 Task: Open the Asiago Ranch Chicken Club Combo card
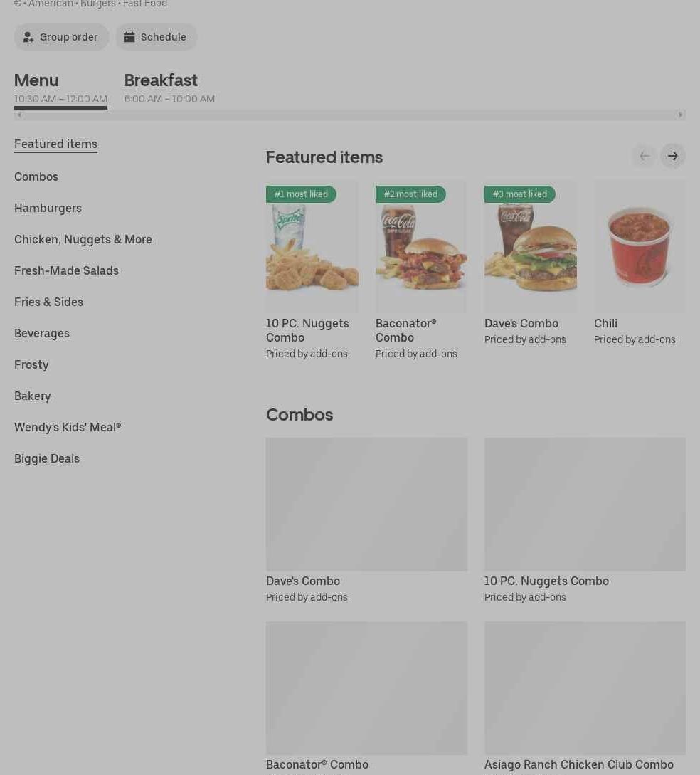pos(585,697)
